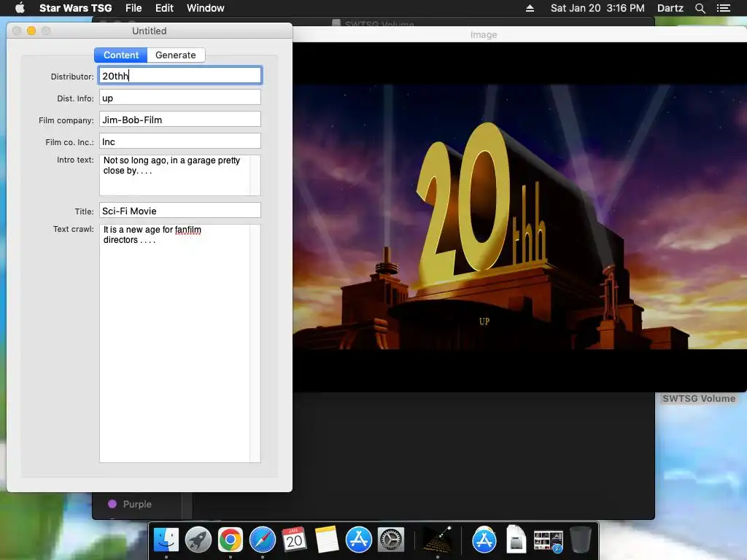Viewport: 747px width, 560px height.
Task: Launch Safari from the Dock
Action: pos(263,540)
